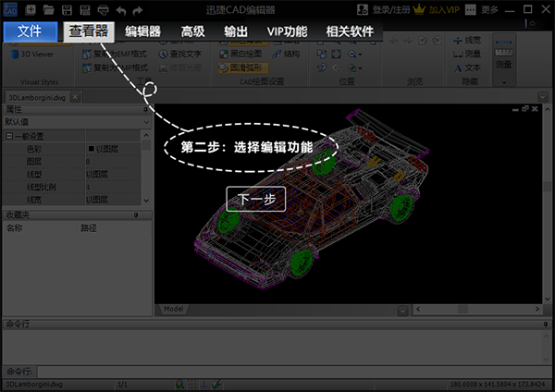
Task: Open the document tab list dropdown
Action: pos(543,96)
